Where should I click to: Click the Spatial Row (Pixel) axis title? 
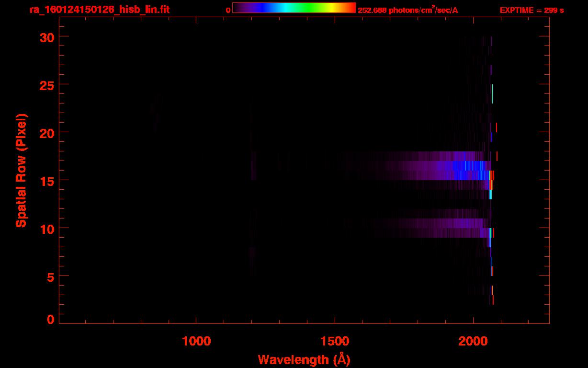22,170
